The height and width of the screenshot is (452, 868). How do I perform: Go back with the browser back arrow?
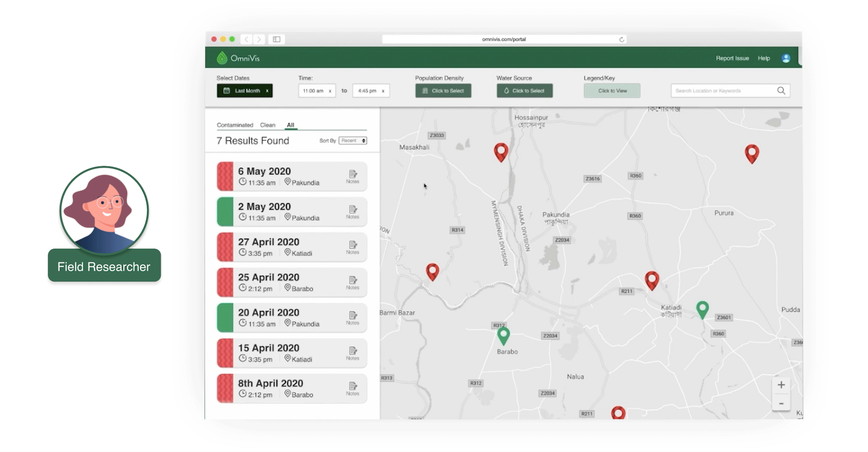pos(246,39)
